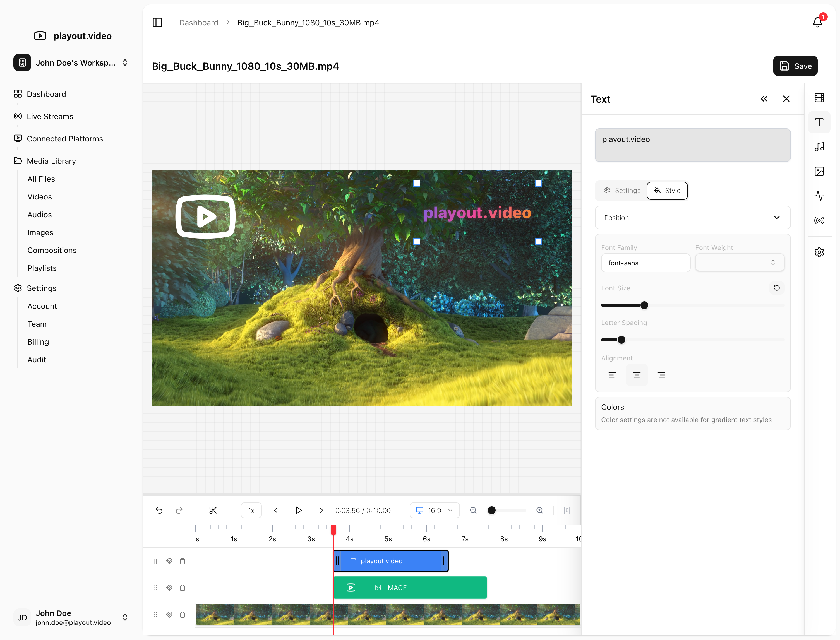Click the Font Size slider handle
Viewport: 840px width, 640px height.
[644, 305]
